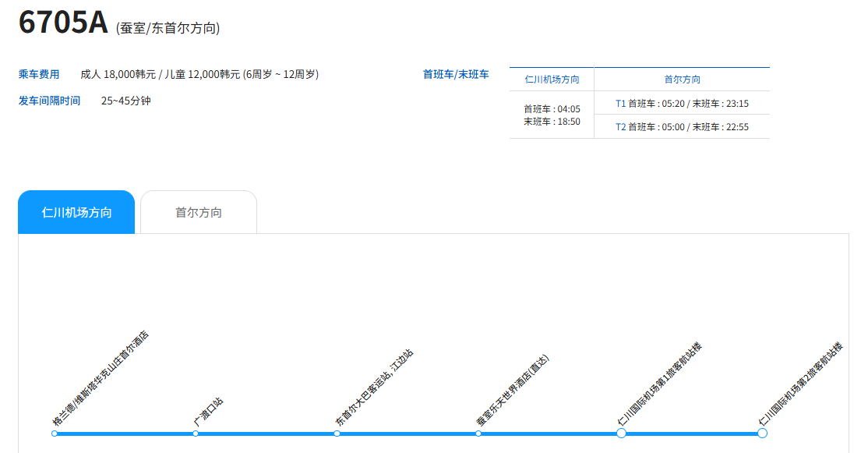Click the 乘车费用 label
This screenshot has width=868, height=453.
[x=39, y=75]
